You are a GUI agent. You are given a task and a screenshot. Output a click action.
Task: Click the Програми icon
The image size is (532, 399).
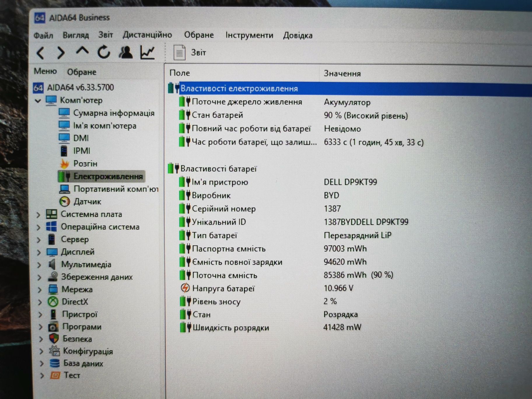pos(53,327)
